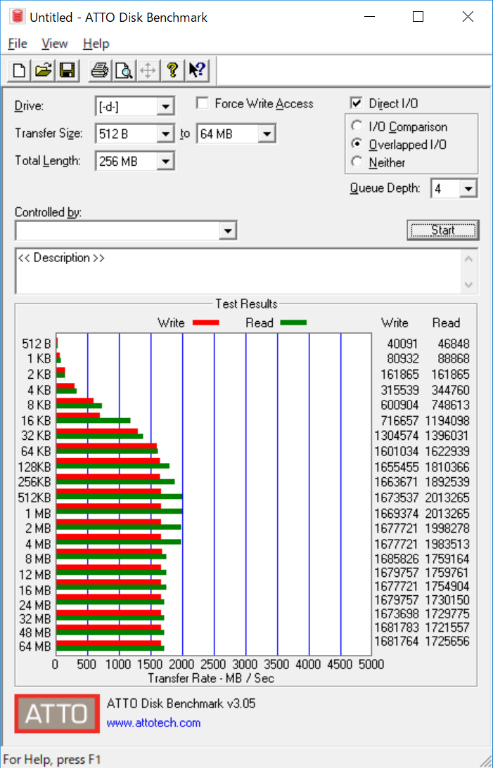Image resolution: width=493 pixels, height=768 pixels.
Task: Click inside the Description text box
Action: (x=239, y=271)
